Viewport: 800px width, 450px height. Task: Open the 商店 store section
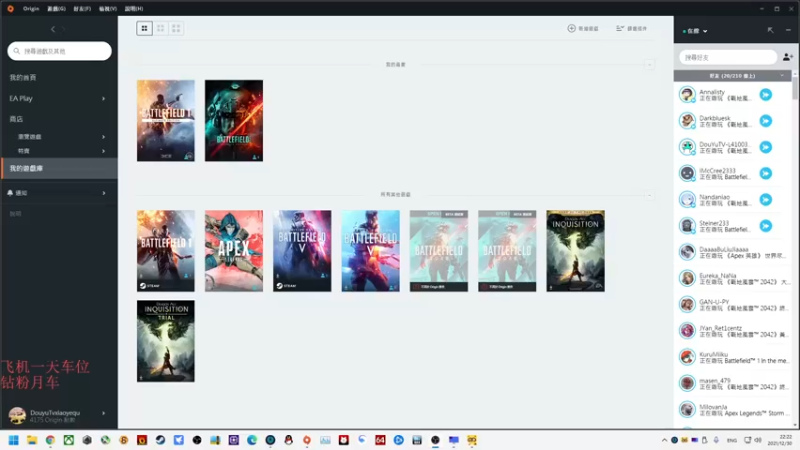16,119
